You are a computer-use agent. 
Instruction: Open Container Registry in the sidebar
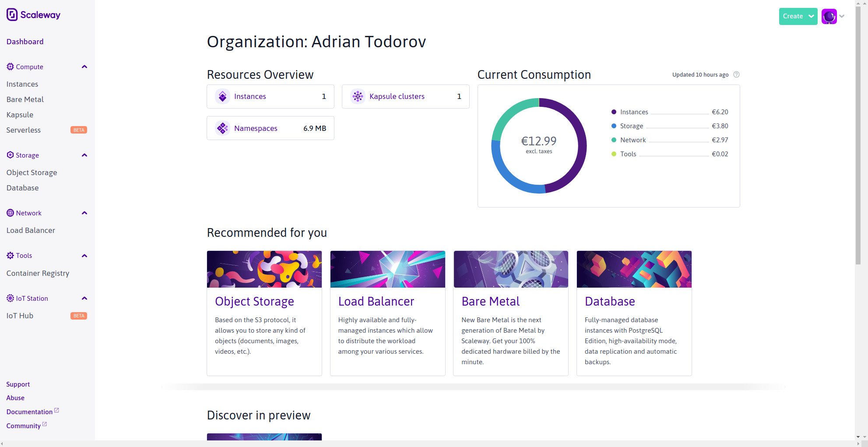click(38, 273)
